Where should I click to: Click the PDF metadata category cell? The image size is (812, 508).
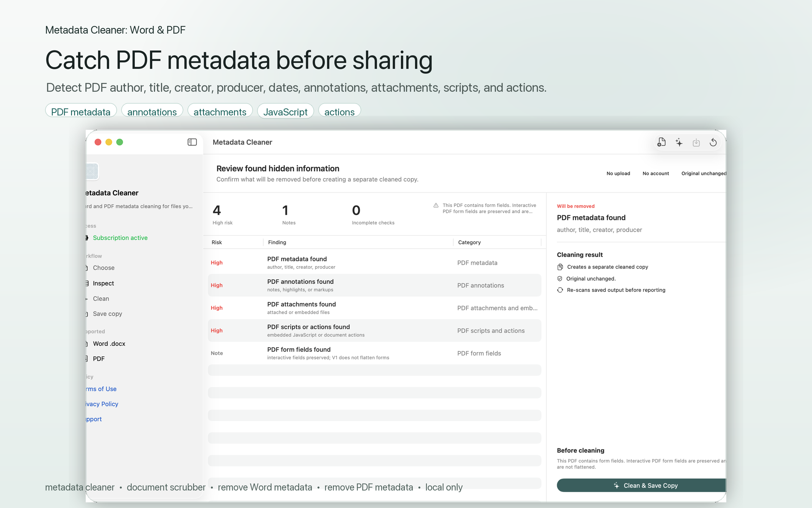(477, 263)
